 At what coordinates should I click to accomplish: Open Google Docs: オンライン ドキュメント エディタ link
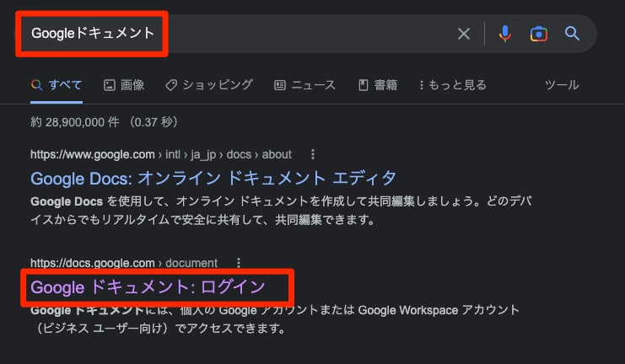click(213, 178)
